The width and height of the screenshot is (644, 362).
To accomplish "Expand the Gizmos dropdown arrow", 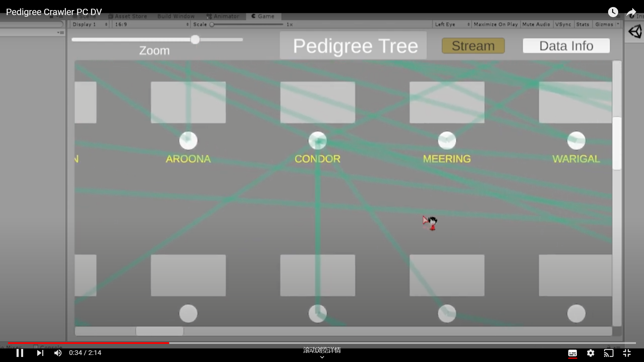I will pyautogui.click(x=618, y=24).
